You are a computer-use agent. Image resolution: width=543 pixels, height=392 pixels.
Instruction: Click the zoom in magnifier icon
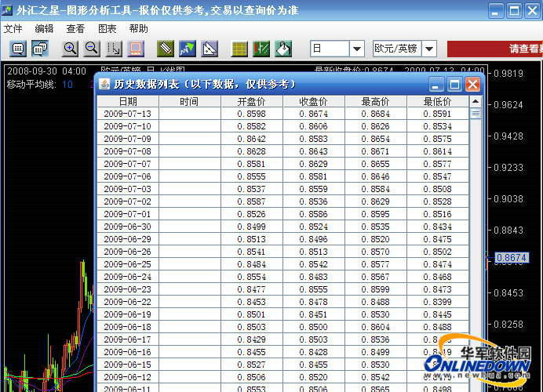pos(70,49)
